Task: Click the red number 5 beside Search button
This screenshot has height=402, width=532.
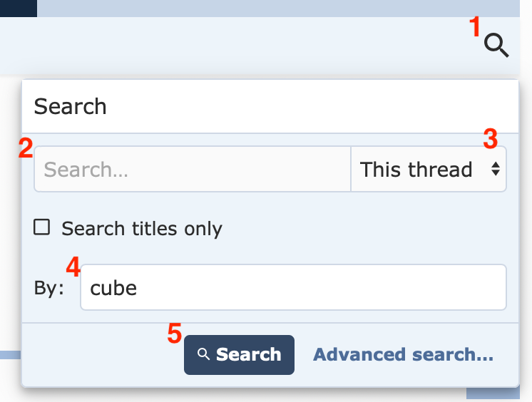Action: tap(175, 333)
